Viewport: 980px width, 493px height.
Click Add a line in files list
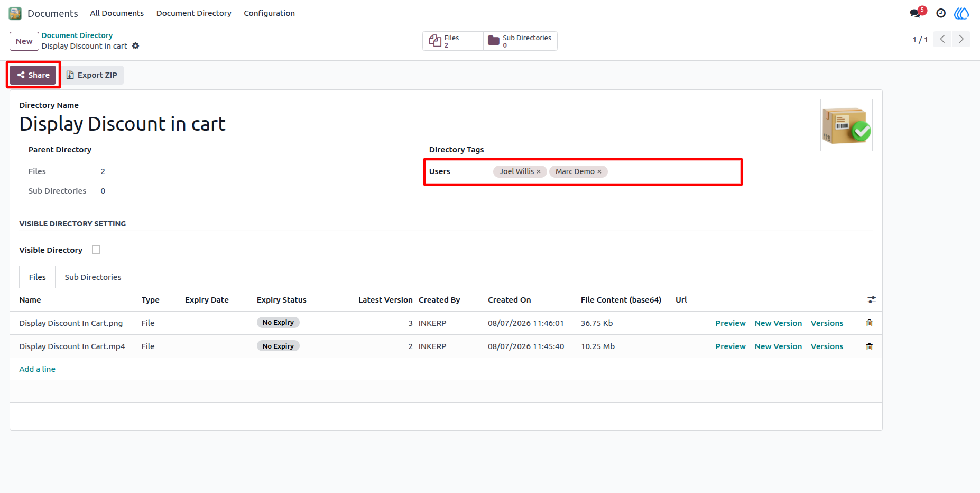[38, 369]
